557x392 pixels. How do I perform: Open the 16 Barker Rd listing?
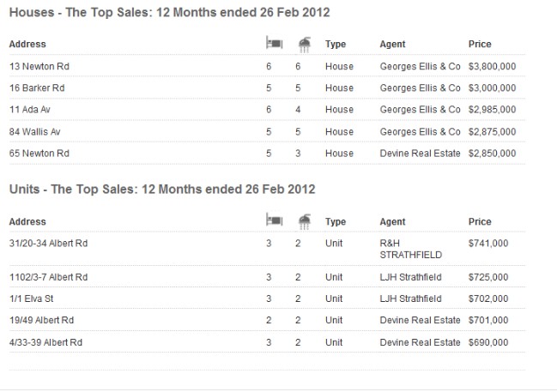click(37, 88)
